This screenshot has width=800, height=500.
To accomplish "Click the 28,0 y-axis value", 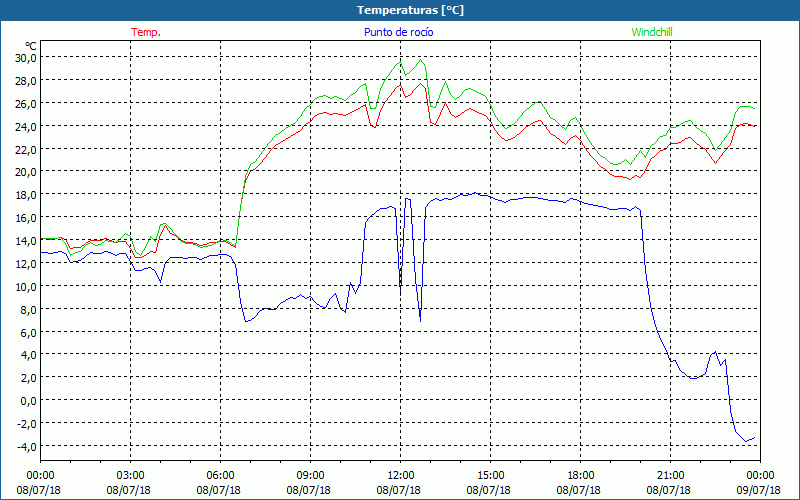I will (26, 81).
